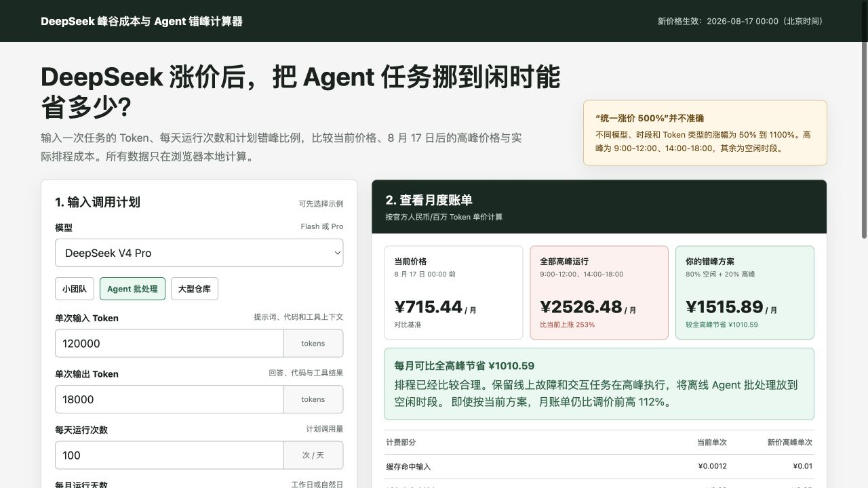Viewport: 868px width, 488px height.
Task: Click the notice title “统一涨价 500%”并不准确
Action: pyautogui.click(x=650, y=118)
